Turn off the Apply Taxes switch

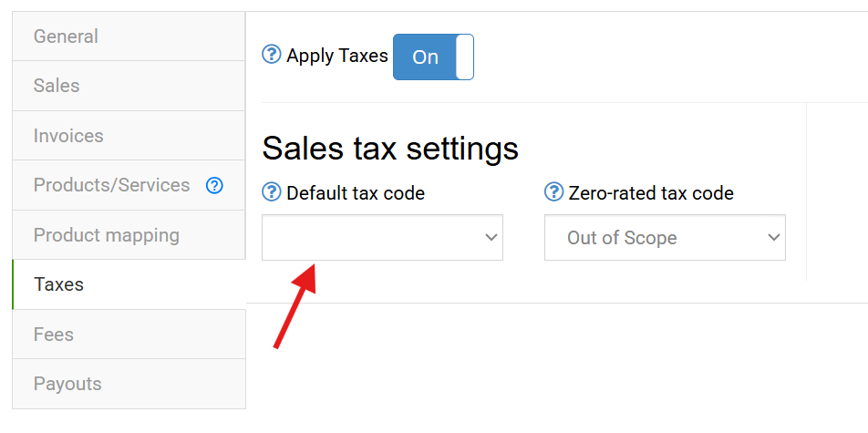(433, 57)
